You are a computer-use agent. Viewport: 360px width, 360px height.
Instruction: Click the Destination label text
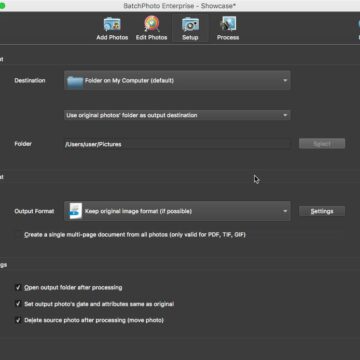30,80
